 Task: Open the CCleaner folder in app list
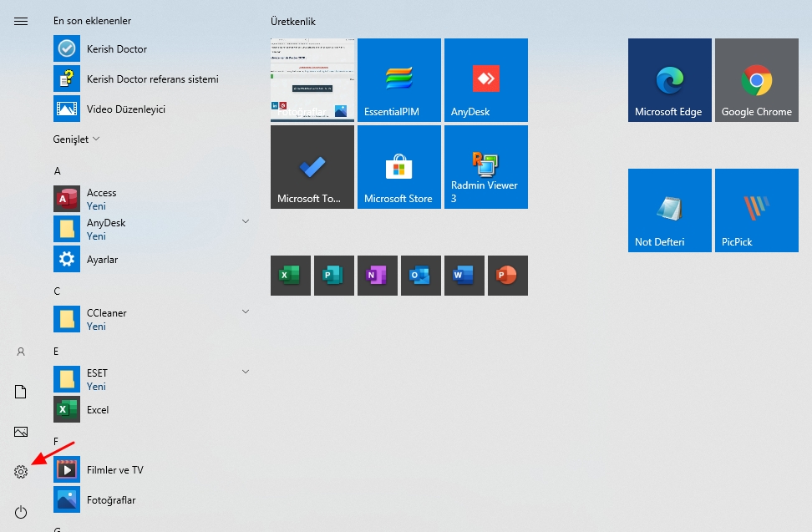pos(152,319)
